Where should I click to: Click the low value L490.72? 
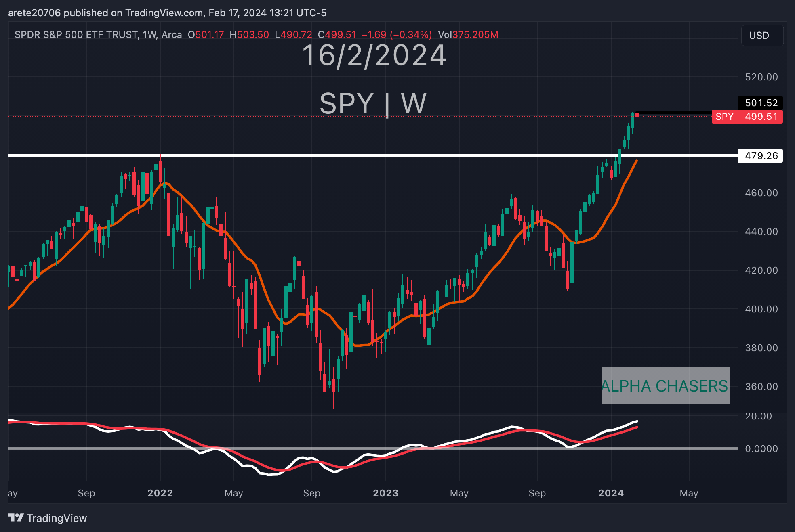(x=293, y=35)
